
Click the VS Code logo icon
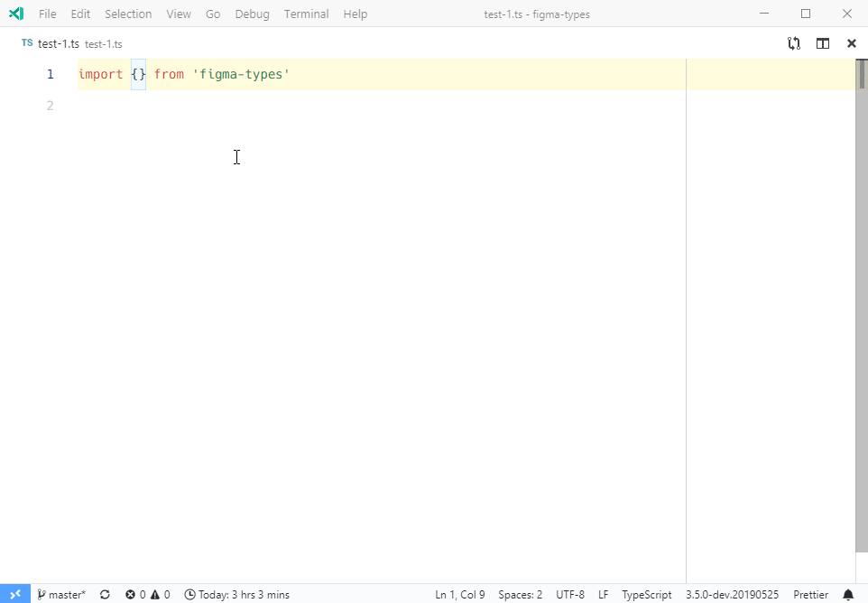tap(16, 14)
